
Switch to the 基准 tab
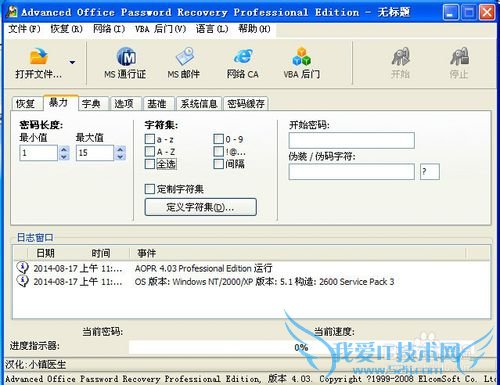pos(158,104)
